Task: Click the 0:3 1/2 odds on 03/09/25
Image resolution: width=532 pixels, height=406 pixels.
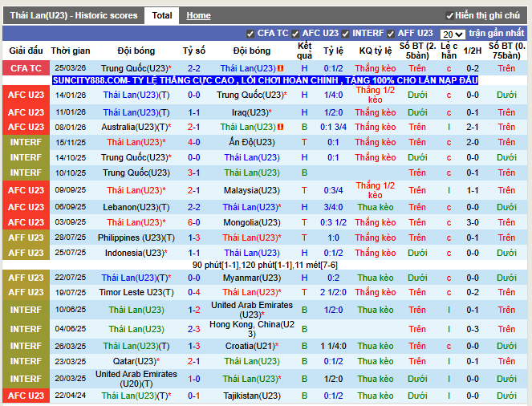Action: pos(333,222)
